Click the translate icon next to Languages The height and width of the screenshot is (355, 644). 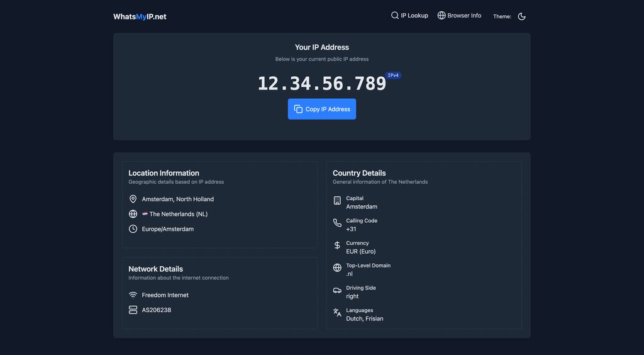click(337, 312)
